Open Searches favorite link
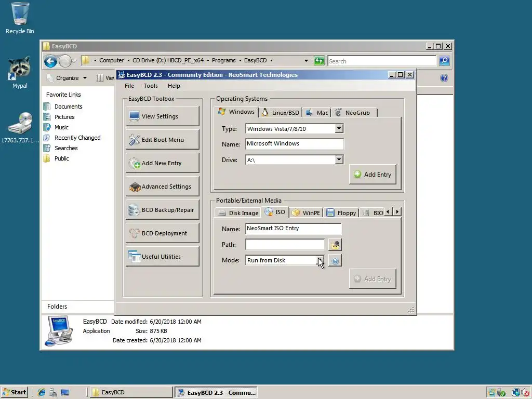This screenshot has height=399, width=532. point(66,148)
